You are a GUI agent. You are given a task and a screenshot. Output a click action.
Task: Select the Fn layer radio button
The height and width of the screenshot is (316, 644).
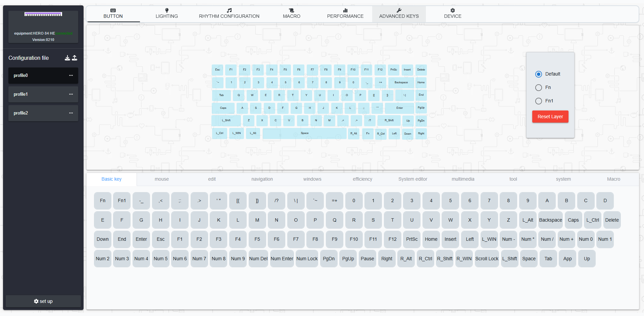click(539, 88)
